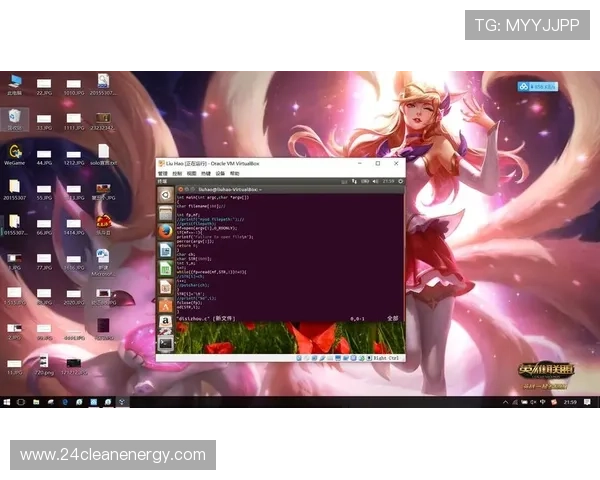Open the 视图 menu in VirtualBox
Screen dimensions: 600x480
(191, 173)
